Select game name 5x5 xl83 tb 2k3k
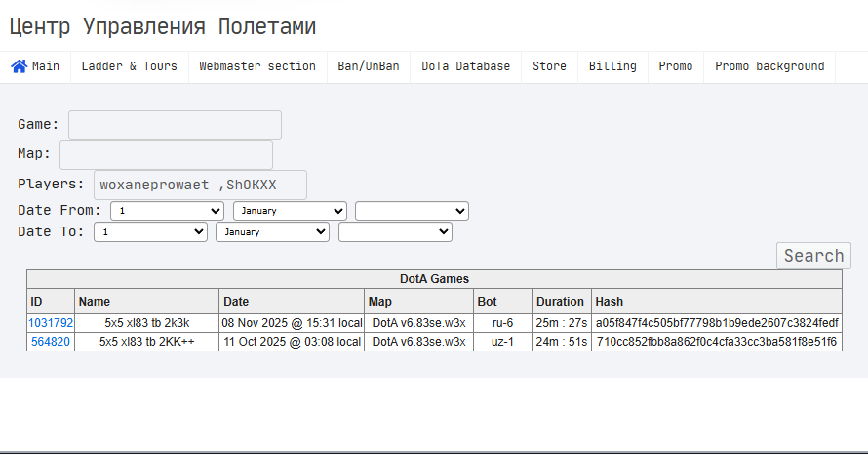The image size is (868, 454). pyautogui.click(x=146, y=323)
